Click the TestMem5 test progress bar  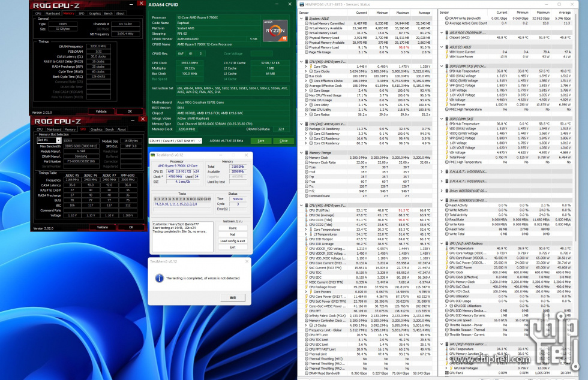[x=182, y=210]
